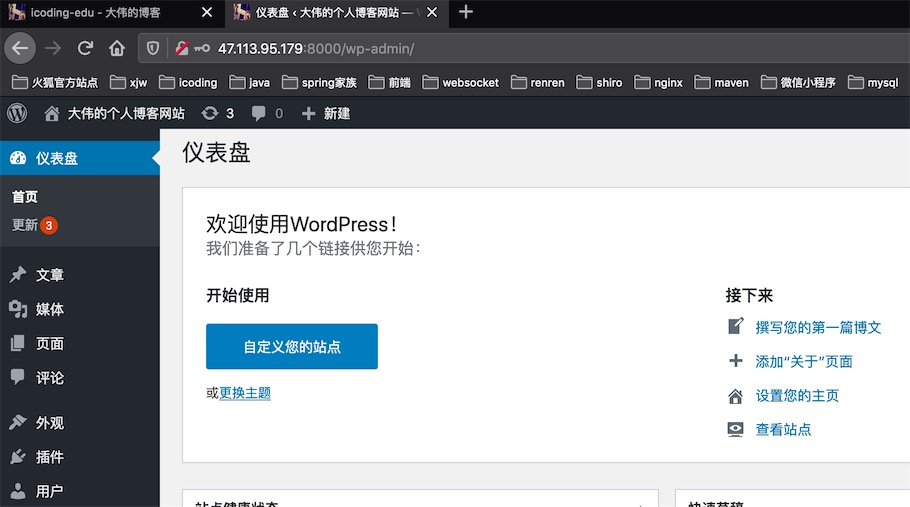Open 外观 in the sidebar
Viewport: 910px width, 507px height.
click(50, 423)
